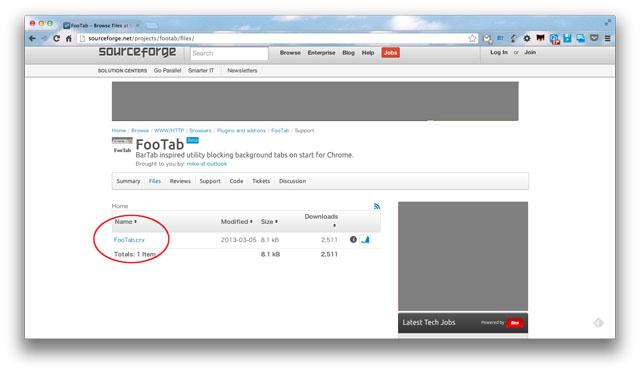640x373 pixels.
Task: Click the browser back arrow
Action: [33, 38]
